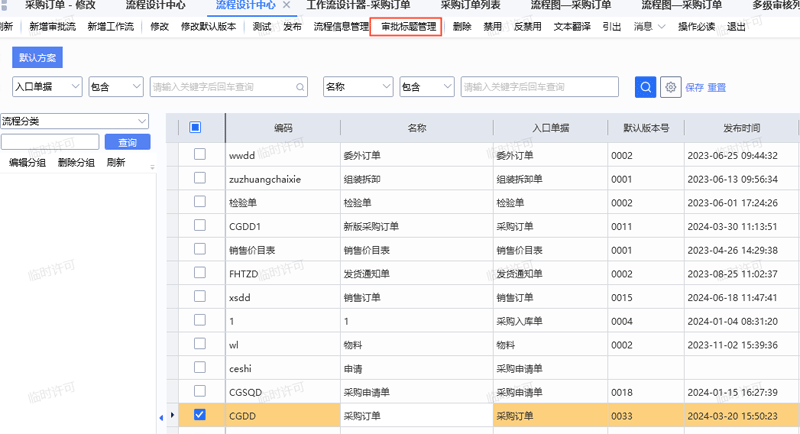Click 编辑分组 in category panel
The image size is (800, 434).
pos(27,163)
